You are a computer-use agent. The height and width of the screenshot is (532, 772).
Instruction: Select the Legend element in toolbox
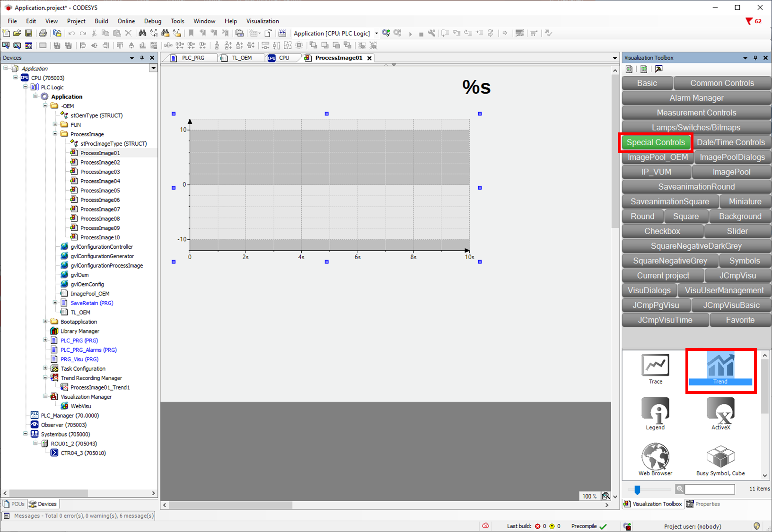point(655,413)
